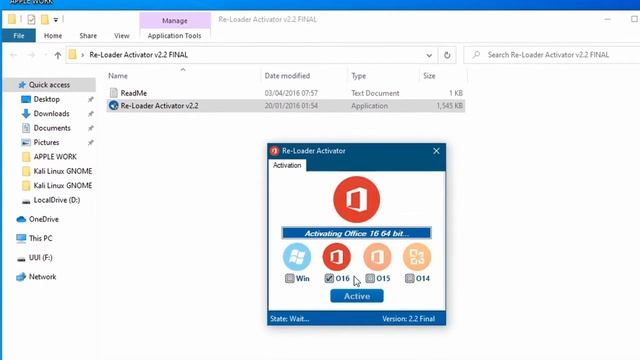
Task: Enable the Win checkbox
Action: point(289,278)
